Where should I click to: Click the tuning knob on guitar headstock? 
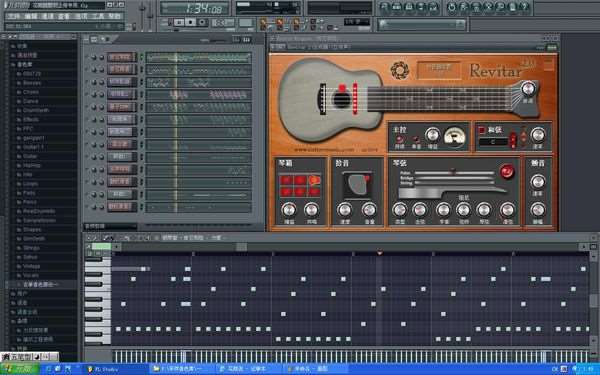tap(528, 89)
